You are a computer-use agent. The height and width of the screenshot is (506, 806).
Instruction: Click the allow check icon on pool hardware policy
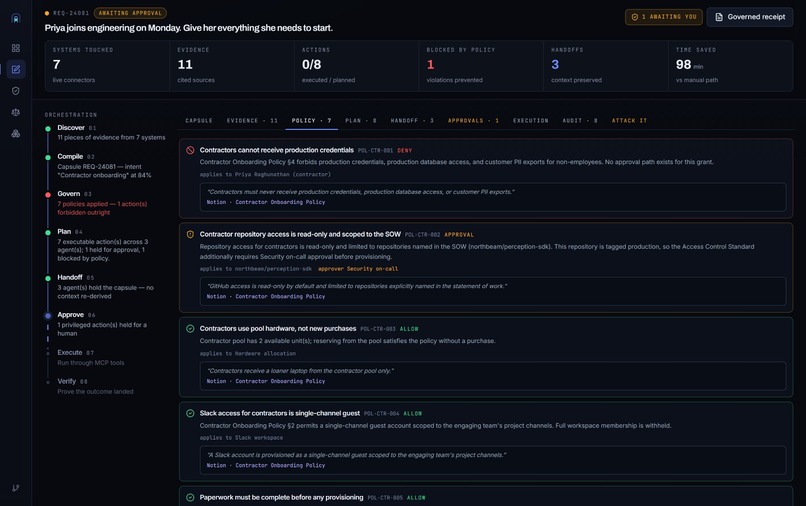click(x=190, y=329)
